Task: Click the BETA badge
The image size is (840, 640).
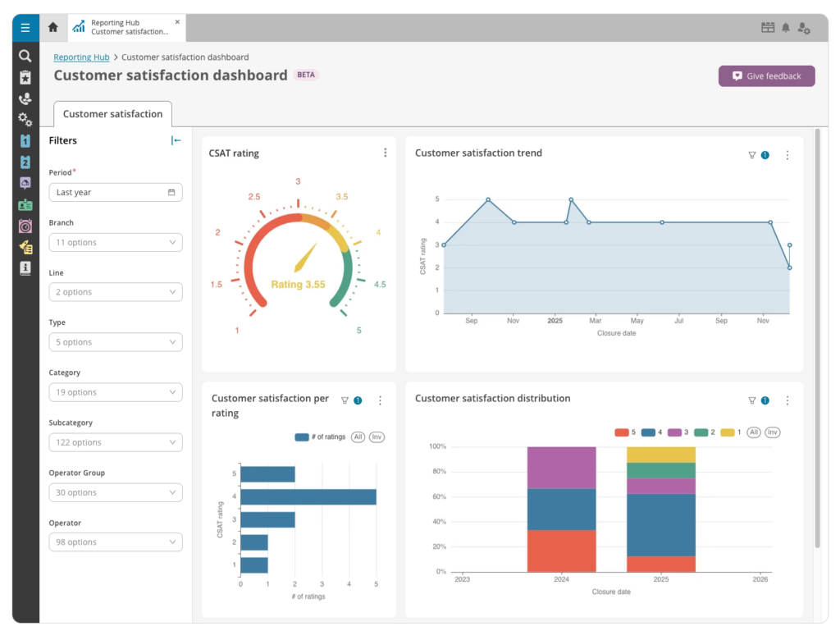Action: (306, 75)
